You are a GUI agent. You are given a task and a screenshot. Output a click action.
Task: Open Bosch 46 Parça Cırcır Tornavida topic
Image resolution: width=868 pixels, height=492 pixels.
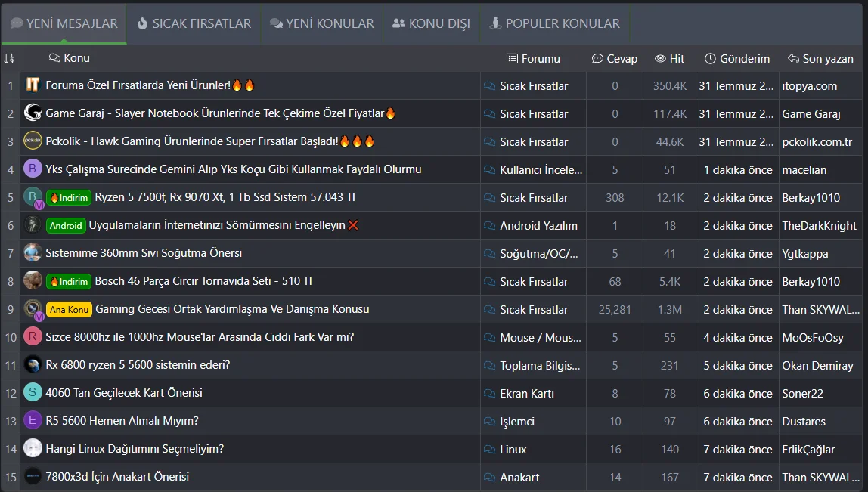(203, 281)
